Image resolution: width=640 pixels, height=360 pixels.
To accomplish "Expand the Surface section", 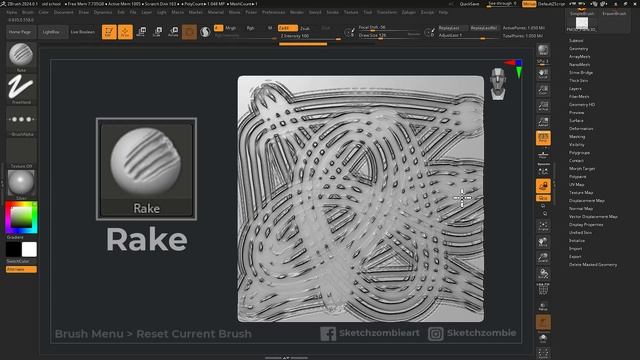I will click(576, 120).
